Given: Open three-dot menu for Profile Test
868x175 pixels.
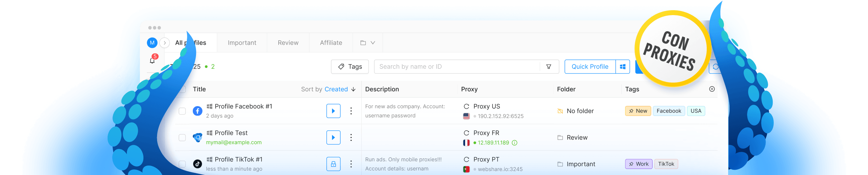Looking at the screenshot, I should 351,137.
